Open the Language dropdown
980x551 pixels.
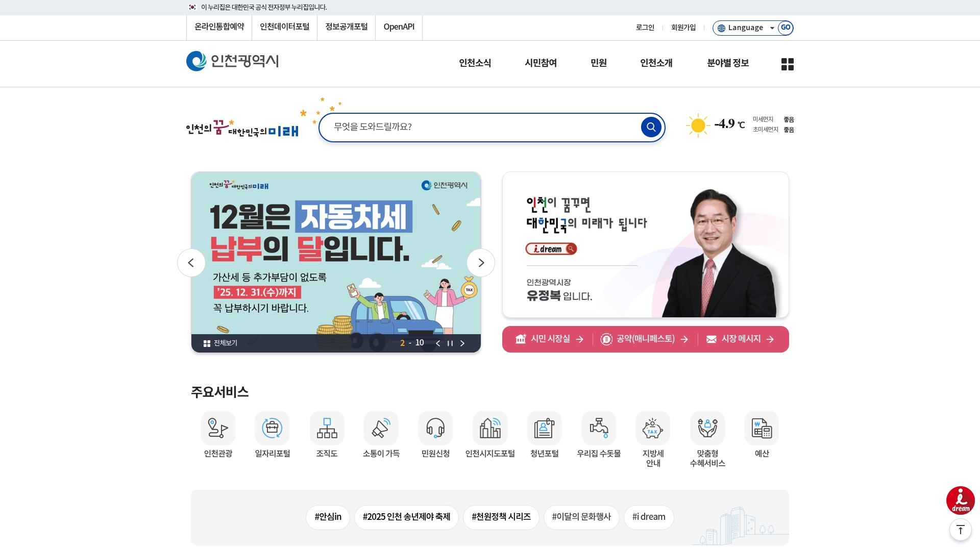[746, 28]
